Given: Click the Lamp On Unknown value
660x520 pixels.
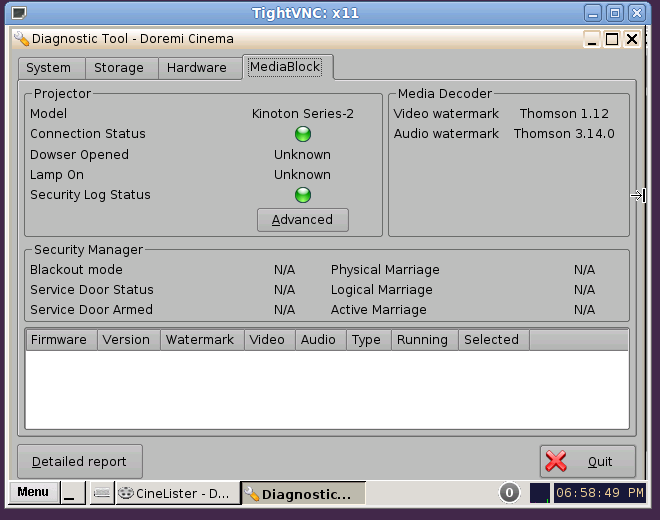Looking at the screenshot, I should point(302,175).
